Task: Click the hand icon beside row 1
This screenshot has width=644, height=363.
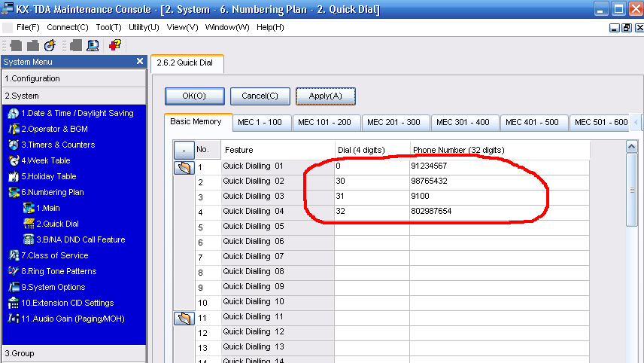Action: tap(184, 168)
